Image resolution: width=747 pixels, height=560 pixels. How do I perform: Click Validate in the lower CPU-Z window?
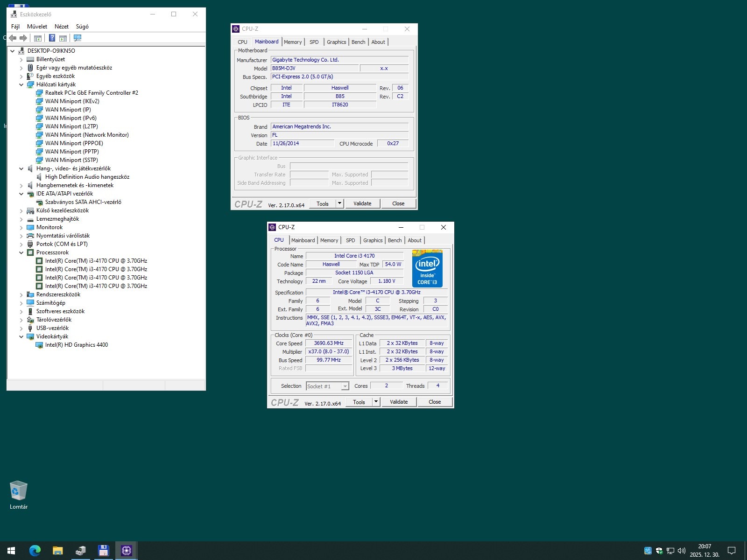pos(399,402)
